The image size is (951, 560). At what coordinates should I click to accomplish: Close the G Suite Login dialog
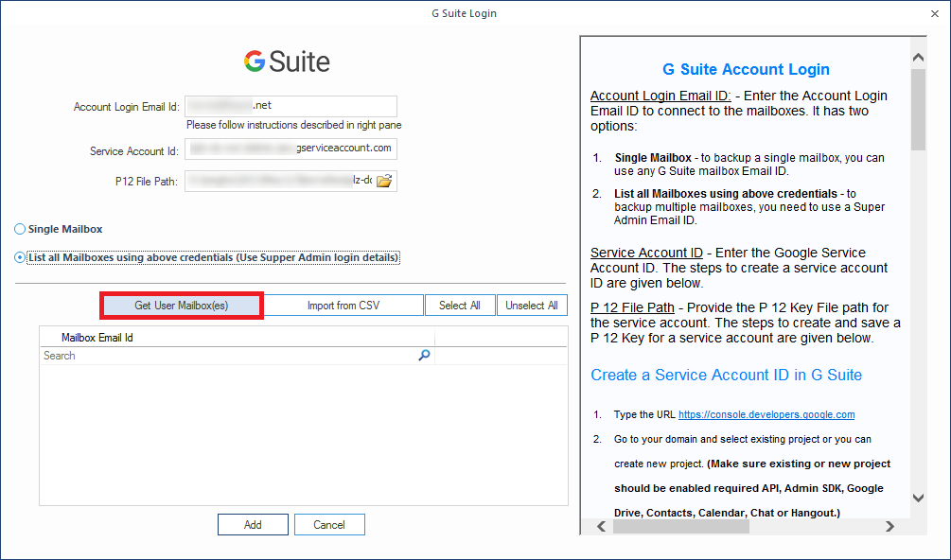click(935, 13)
